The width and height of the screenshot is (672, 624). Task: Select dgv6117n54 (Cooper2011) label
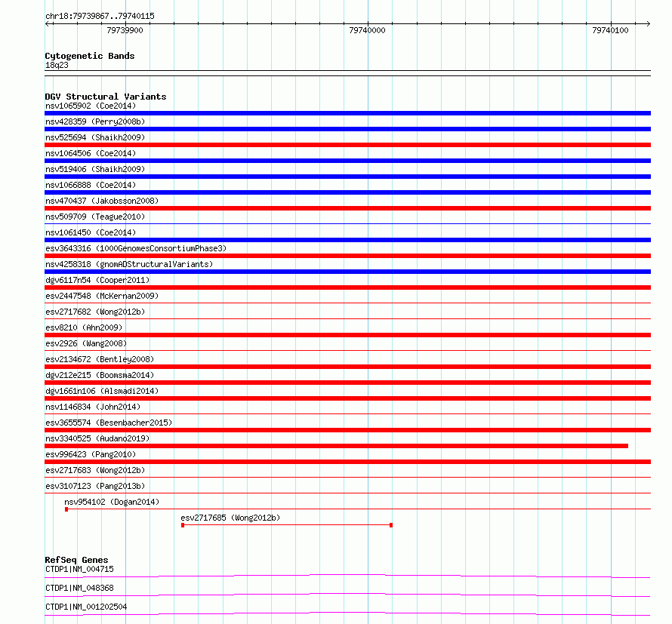pos(97,280)
